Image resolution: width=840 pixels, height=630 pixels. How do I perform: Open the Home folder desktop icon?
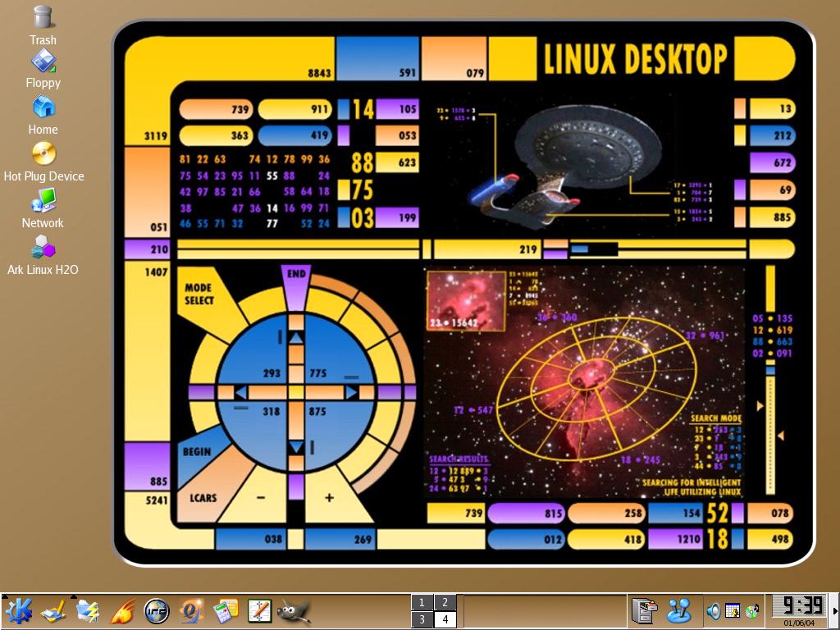pos(43,107)
